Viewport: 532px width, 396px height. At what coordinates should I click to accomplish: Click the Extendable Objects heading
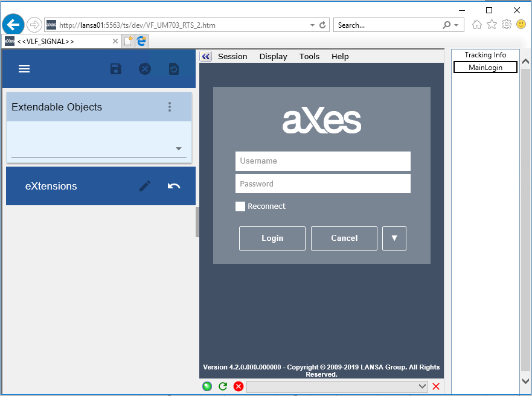click(57, 107)
